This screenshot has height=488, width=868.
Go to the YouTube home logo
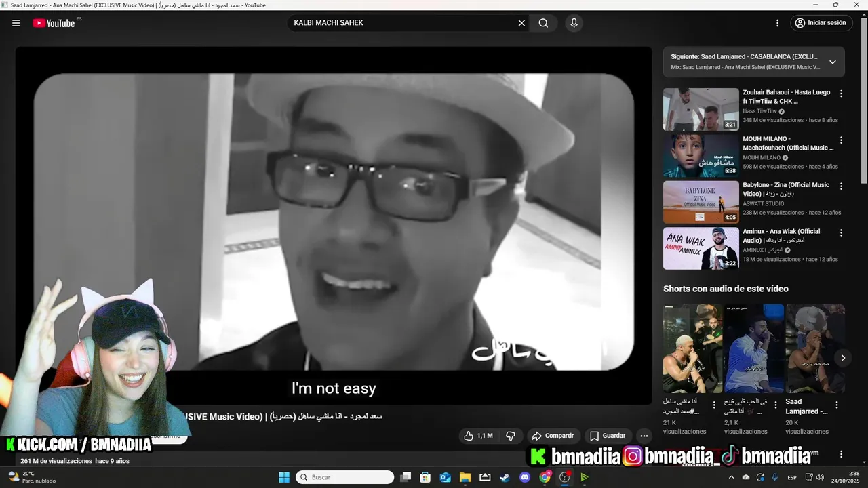(x=54, y=23)
